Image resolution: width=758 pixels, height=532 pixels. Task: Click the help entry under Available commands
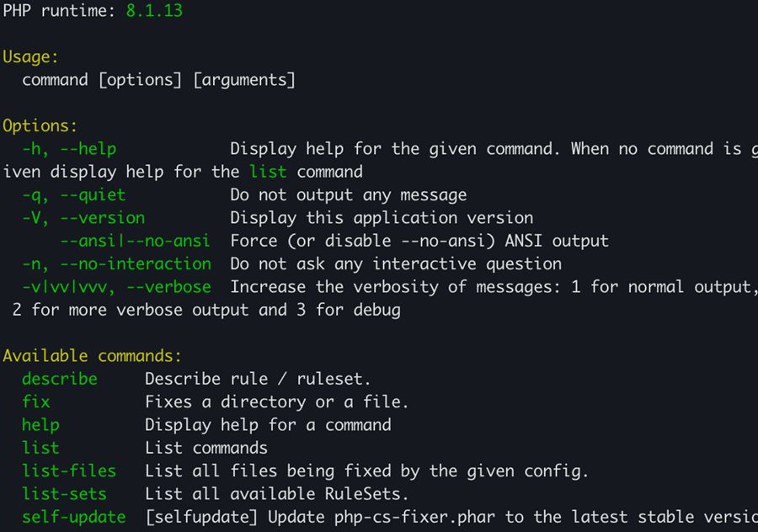coord(40,425)
